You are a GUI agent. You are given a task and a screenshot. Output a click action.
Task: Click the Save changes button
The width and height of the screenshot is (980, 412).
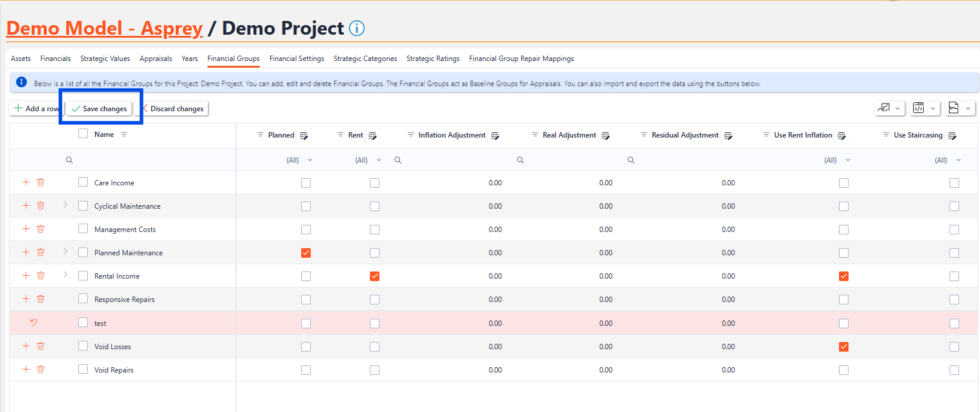[99, 109]
